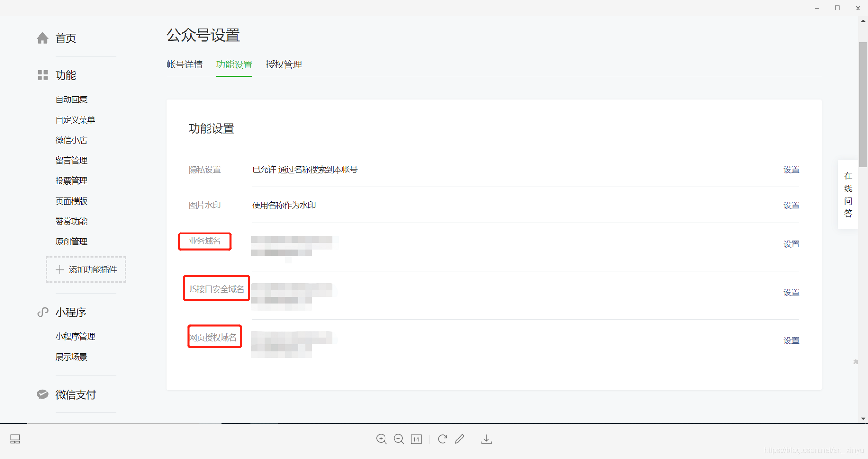Click 设置 for 图片水印
Viewport: 868px width, 459px height.
(791, 205)
